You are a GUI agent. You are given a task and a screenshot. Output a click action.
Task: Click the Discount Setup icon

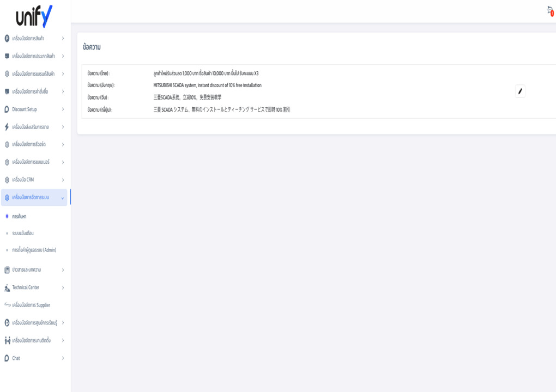tap(7, 109)
